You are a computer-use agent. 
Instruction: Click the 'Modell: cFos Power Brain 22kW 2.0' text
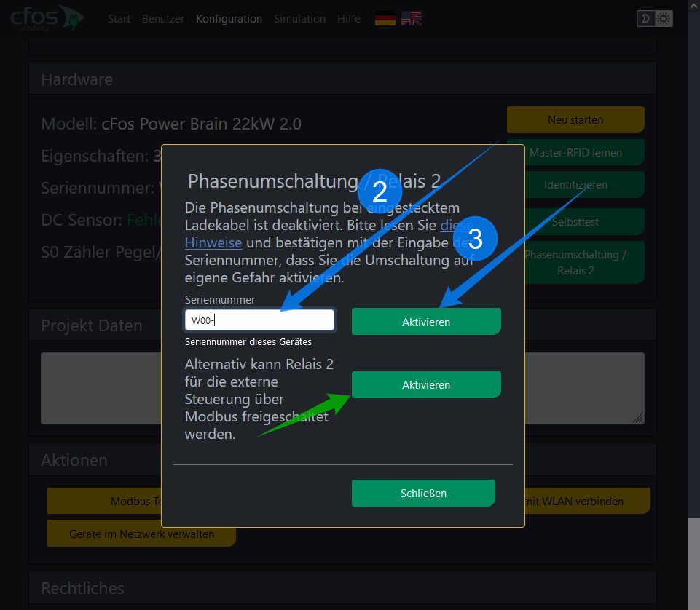[x=171, y=124]
